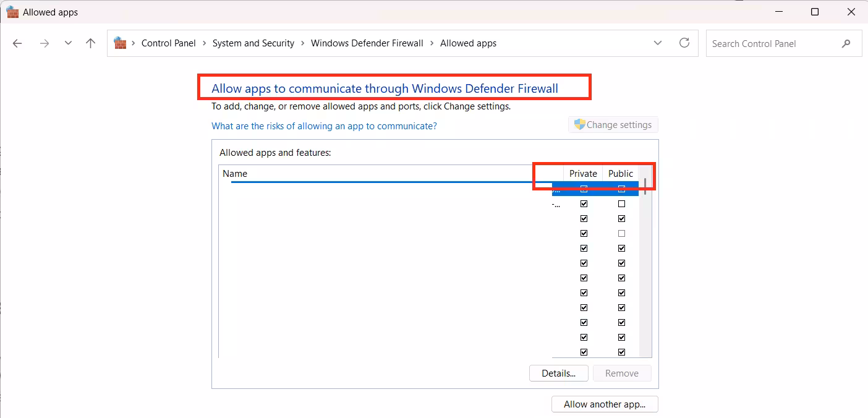Refresh the Allowed apps page
The width and height of the screenshot is (868, 418).
tap(684, 43)
